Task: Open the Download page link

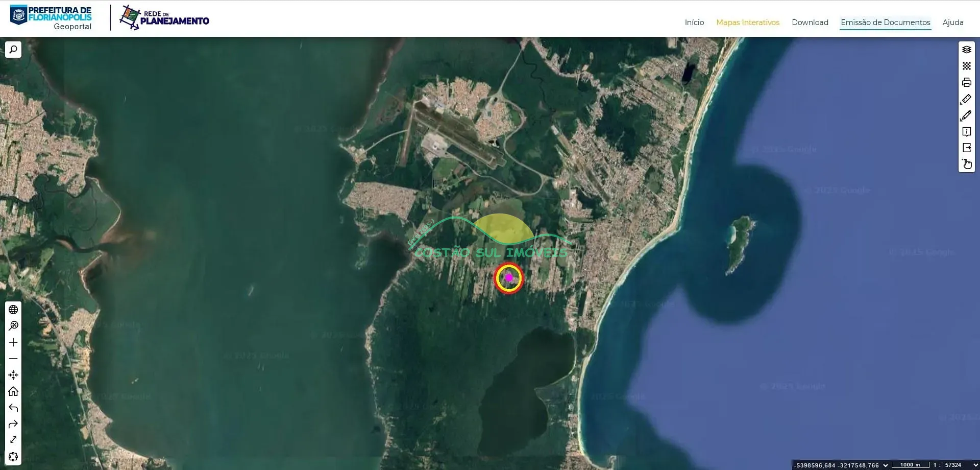Action: tap(810, 22)
